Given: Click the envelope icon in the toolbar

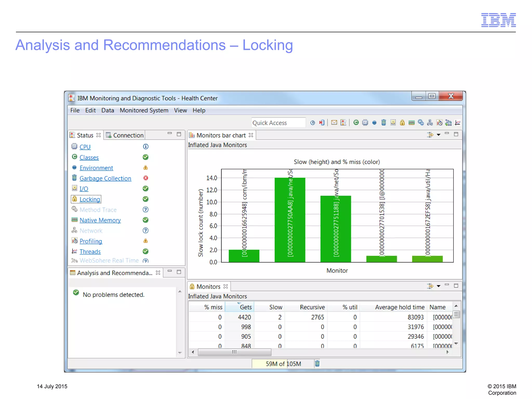Looking at the screenshot, I should 334,122.
